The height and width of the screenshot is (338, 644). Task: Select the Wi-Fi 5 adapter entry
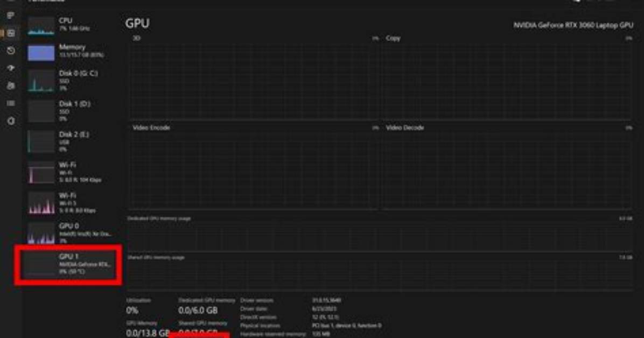[x=70, y=202]
